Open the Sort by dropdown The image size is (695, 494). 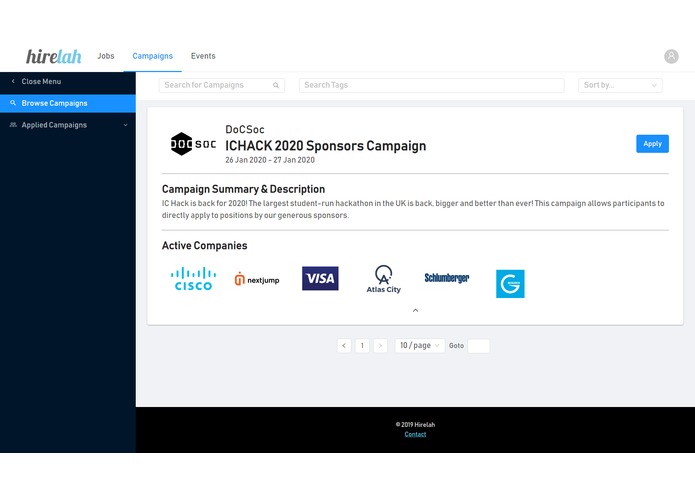pos(620,86)
